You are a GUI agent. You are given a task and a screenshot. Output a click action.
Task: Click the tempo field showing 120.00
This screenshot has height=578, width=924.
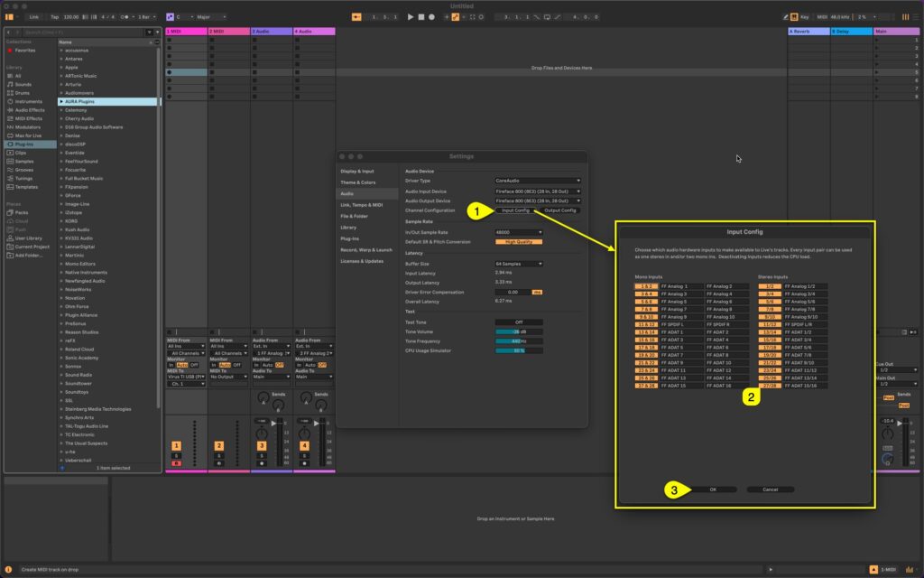(x=72, y=16)
